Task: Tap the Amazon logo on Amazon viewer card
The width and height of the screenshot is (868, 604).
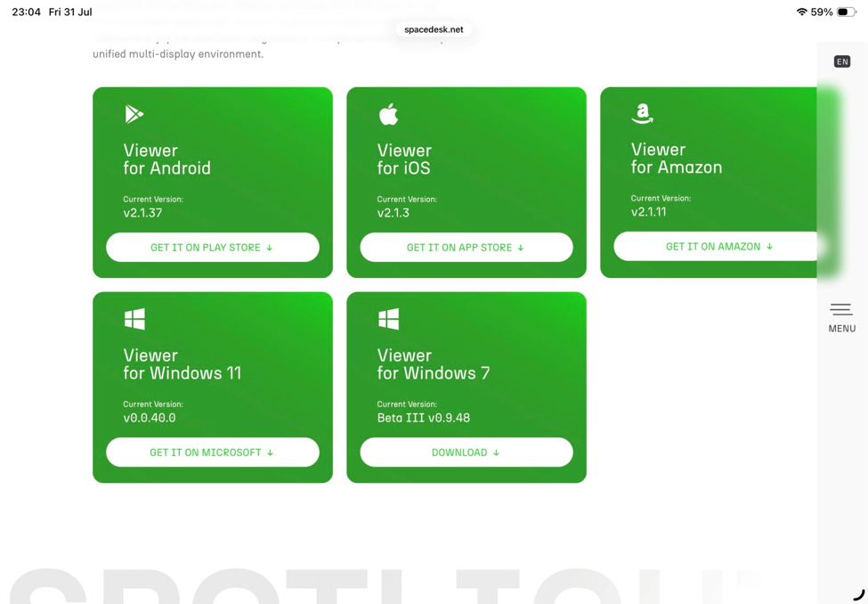Action: pyautogui.click(x=642, y=114)
